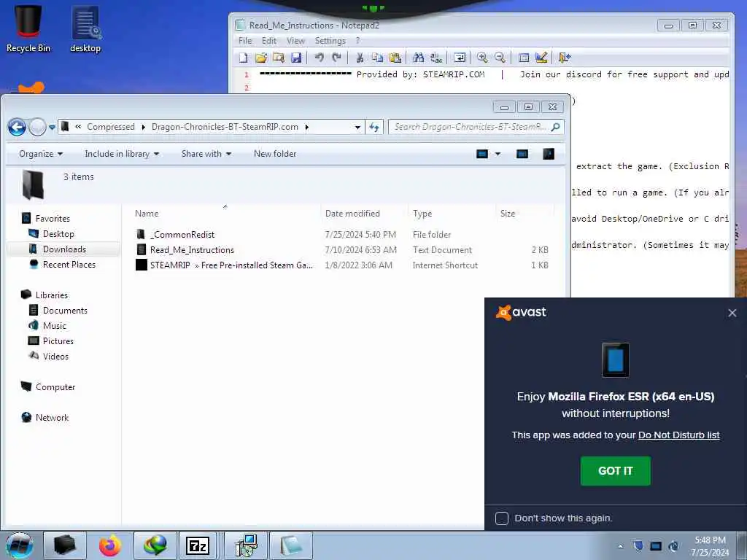Select Downloads in navigation pane

click(64, 249)
